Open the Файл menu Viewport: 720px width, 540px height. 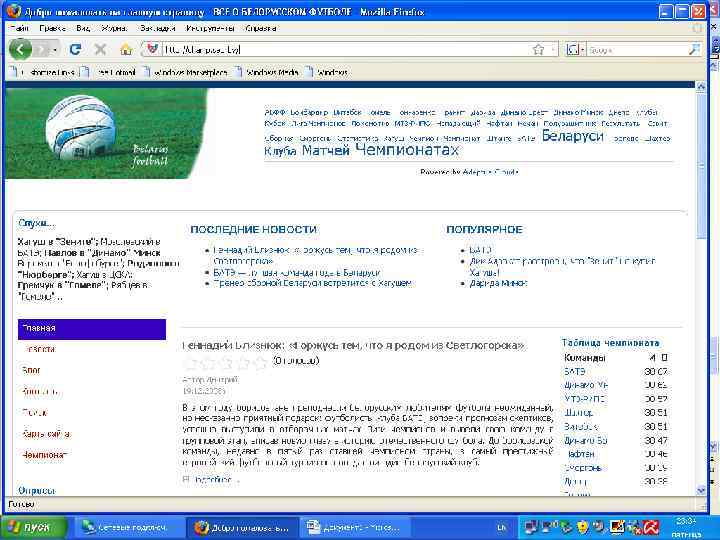[19, 28]
